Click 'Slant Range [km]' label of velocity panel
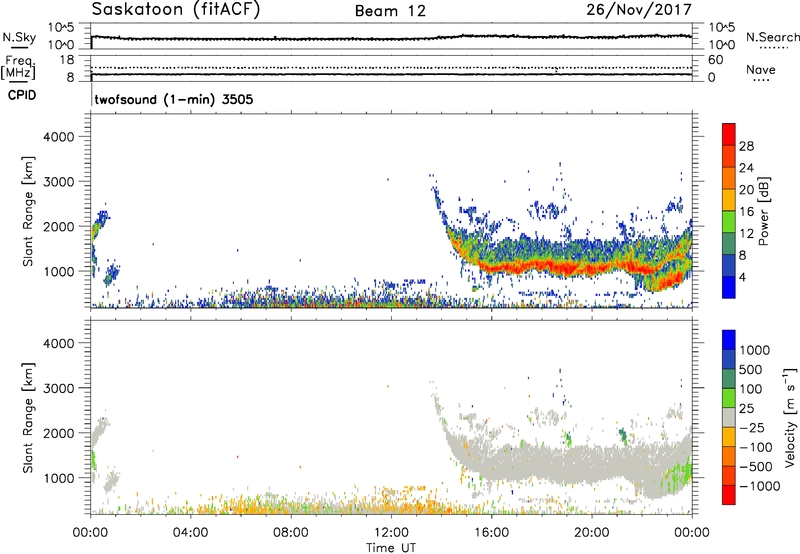Viewport: 800px width, 554px height. click(28, 418)
